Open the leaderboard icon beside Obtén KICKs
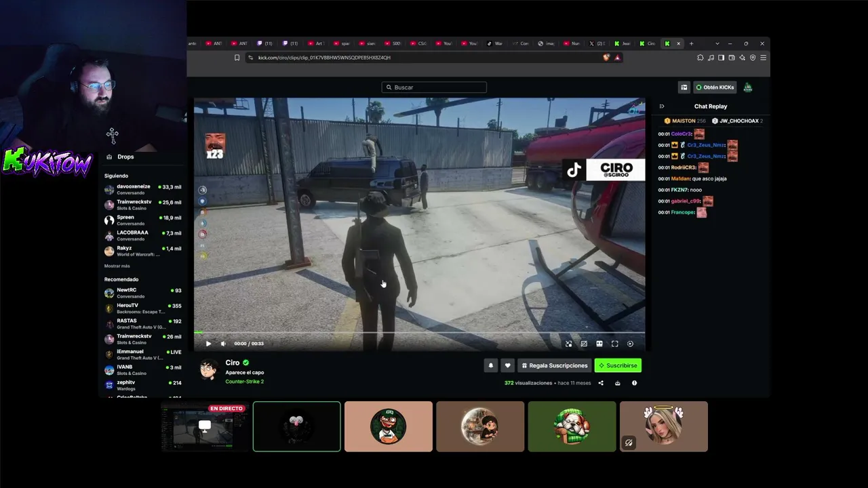 click(684, 87)
